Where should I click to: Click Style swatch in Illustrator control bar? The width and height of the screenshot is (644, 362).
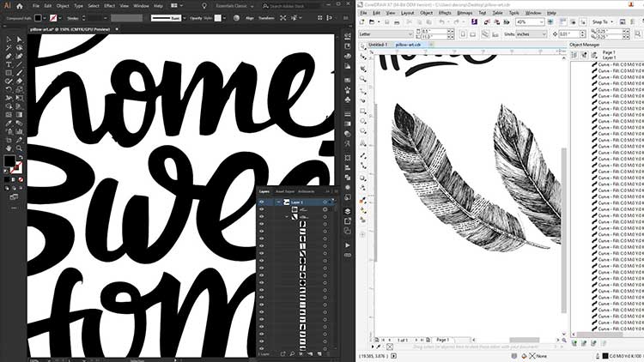coord(218,18)
